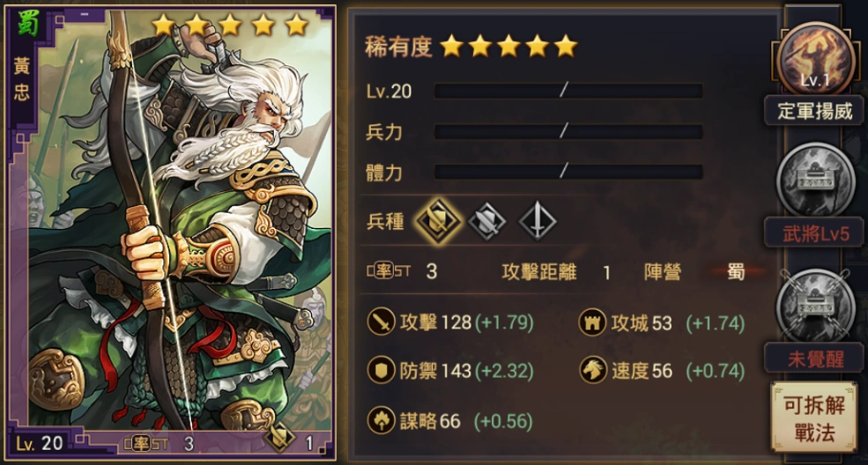Image resolution: width=868 pixels, height=465 pixels.
Task: Tap the 速度 horse stat icon
Action: (x=593, y=370)
